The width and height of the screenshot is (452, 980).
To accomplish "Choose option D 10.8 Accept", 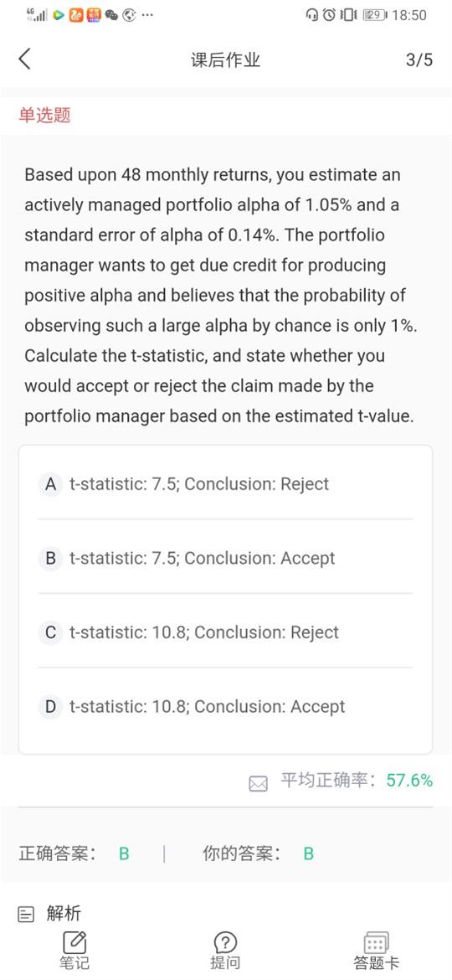I will click(225, 706).
